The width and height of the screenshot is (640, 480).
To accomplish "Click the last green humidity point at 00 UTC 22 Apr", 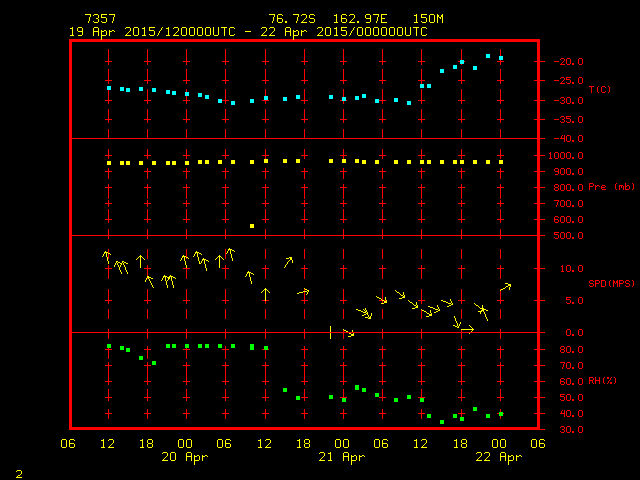I will point(501,414).
